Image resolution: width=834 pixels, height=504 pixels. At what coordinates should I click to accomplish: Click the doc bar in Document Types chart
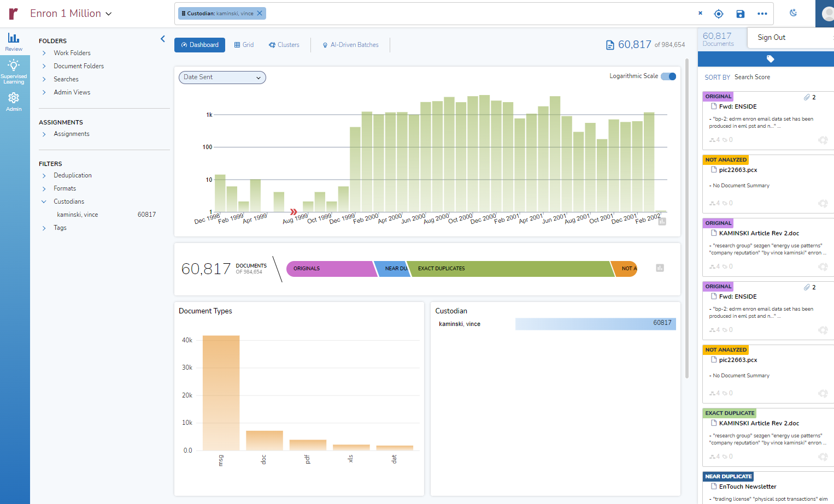click(x=265, y=440)
